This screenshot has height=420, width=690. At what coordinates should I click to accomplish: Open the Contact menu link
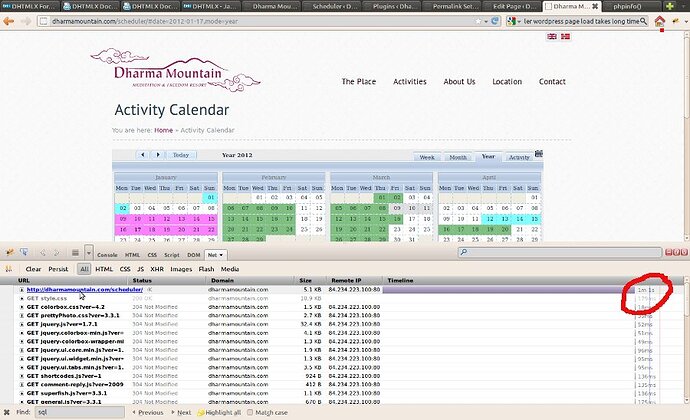pyautogui.click(x=552, y=81)
